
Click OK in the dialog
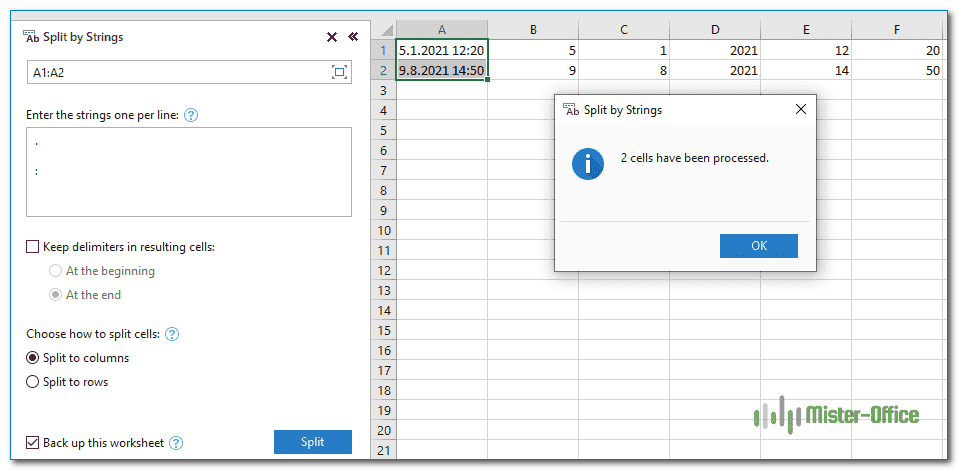[758, 246]
